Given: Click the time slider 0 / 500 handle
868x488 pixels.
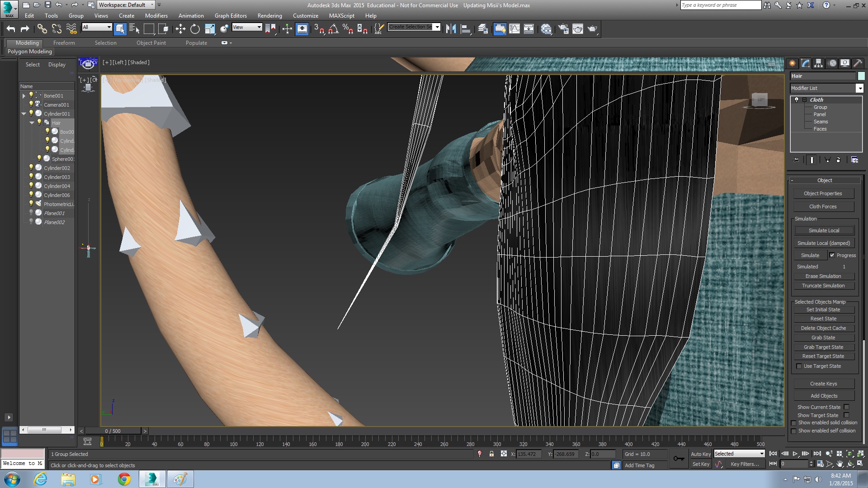Looking at the screenshot, I should (113, 431).
